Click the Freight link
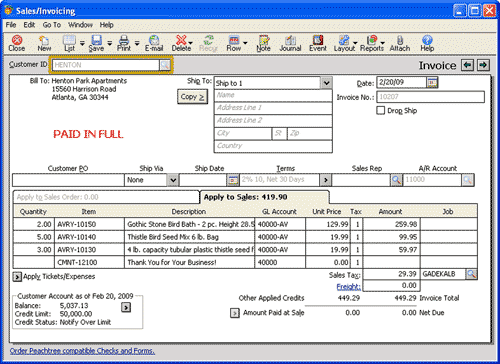500x364 pixels. tap(348, 287)
